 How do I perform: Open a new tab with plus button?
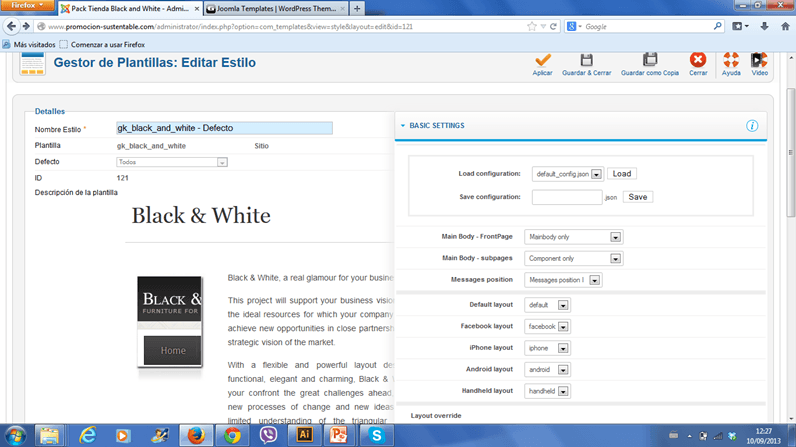[357, 9]
